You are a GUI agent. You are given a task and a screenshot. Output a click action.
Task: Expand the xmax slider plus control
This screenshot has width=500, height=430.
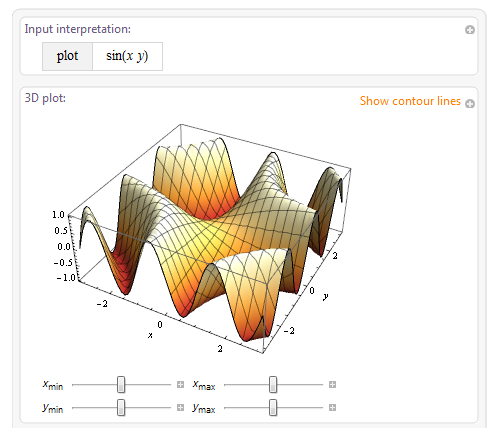coord(332,385)
